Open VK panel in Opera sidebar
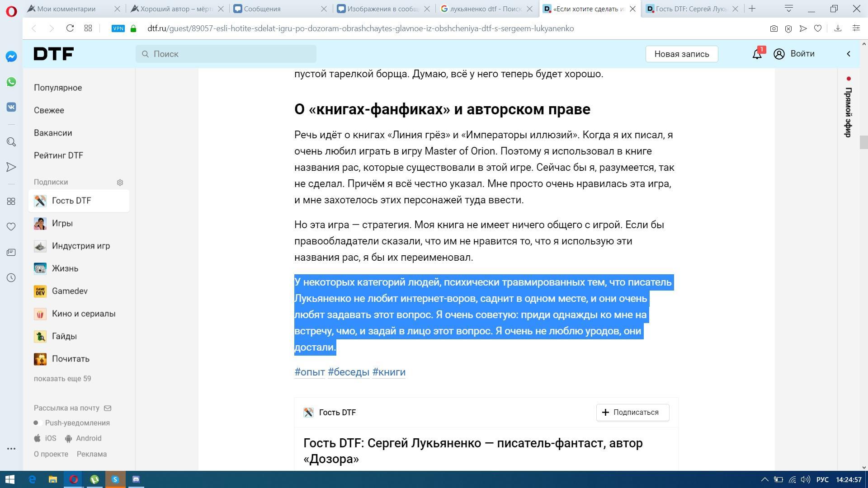Screen dimensions: 868x488 (x=11, y=107)
